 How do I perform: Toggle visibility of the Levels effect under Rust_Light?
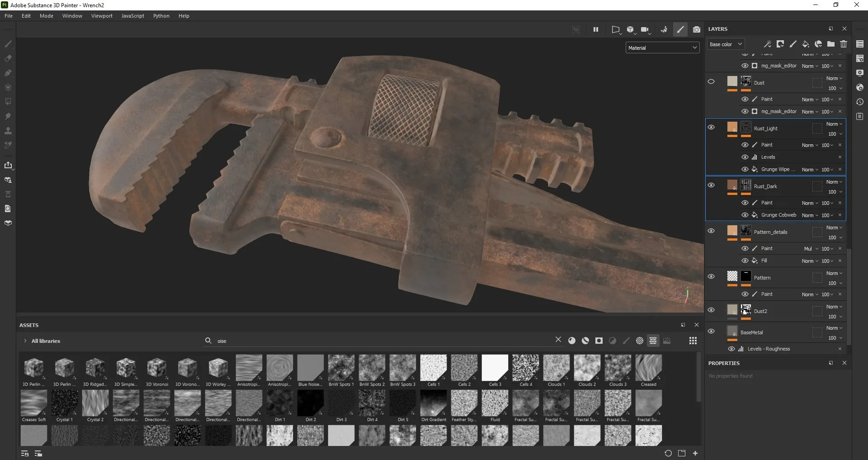[x=745, y=157]
